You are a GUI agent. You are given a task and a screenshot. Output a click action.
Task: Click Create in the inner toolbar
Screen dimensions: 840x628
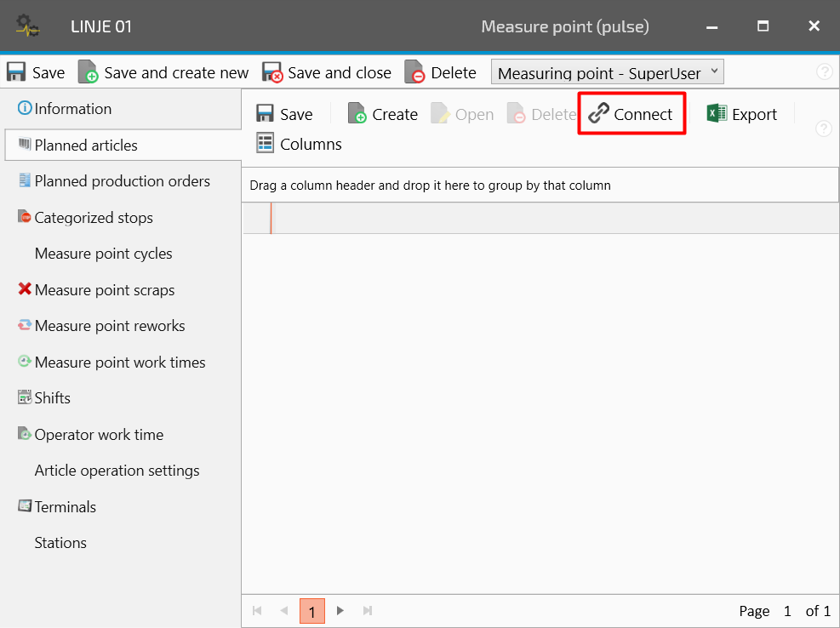coord(383,114)
